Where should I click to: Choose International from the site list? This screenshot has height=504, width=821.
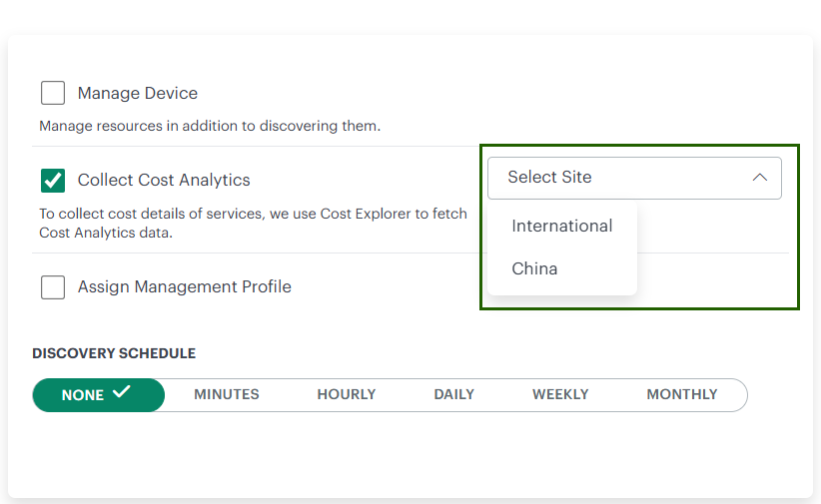pos(561,226)
